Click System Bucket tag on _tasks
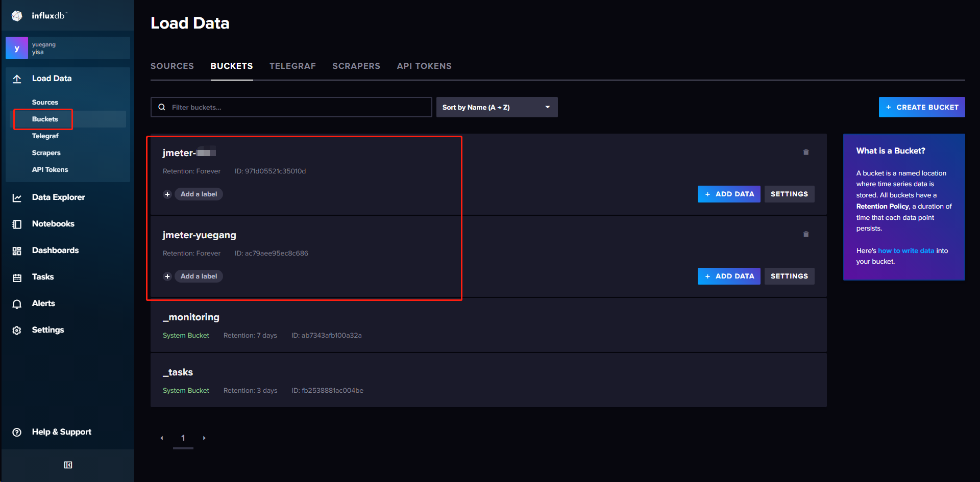980x482 pixels. pyautogui.click(x=186, y=391)
